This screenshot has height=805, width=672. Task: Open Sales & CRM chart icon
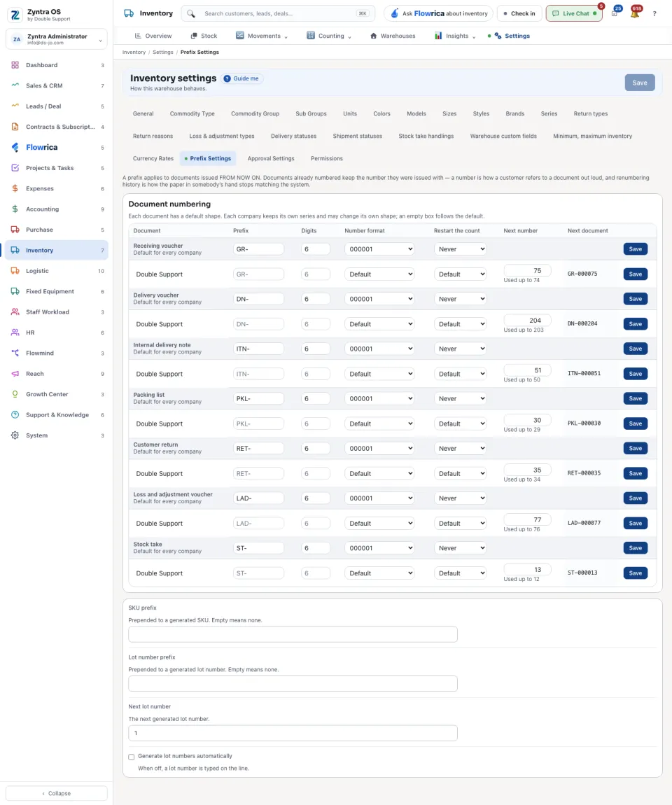point(15,85)
